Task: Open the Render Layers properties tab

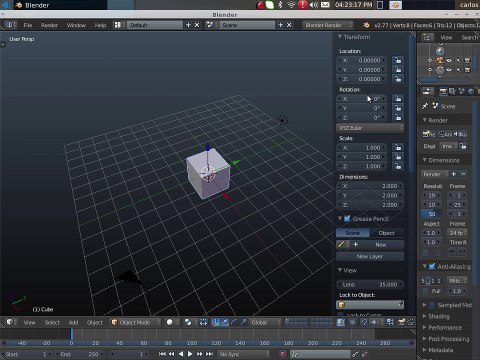Action: 452,91
